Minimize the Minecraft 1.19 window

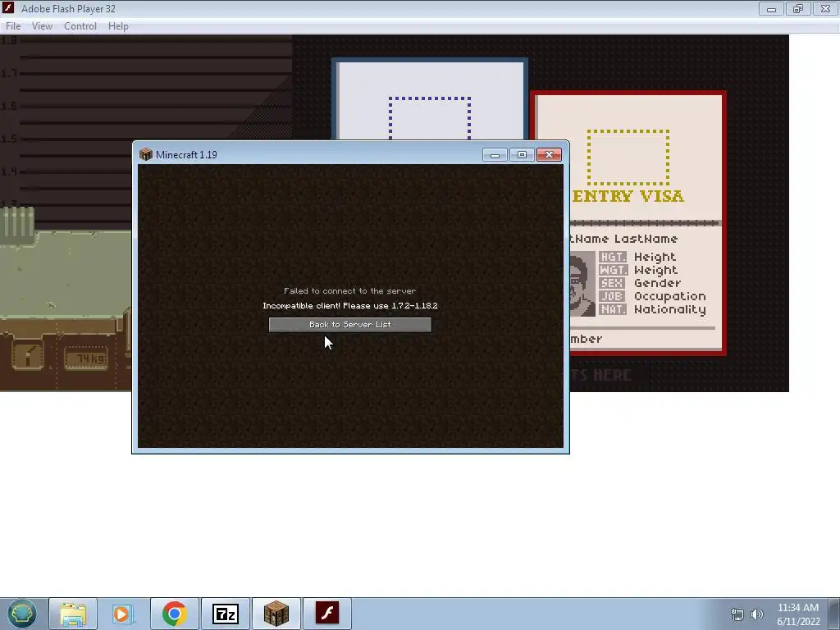[495, 155]
